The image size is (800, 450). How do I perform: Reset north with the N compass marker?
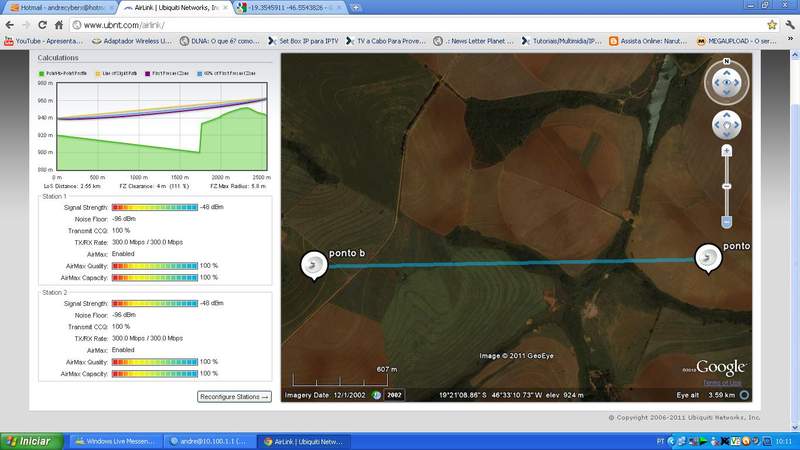[x=727, y=61]
